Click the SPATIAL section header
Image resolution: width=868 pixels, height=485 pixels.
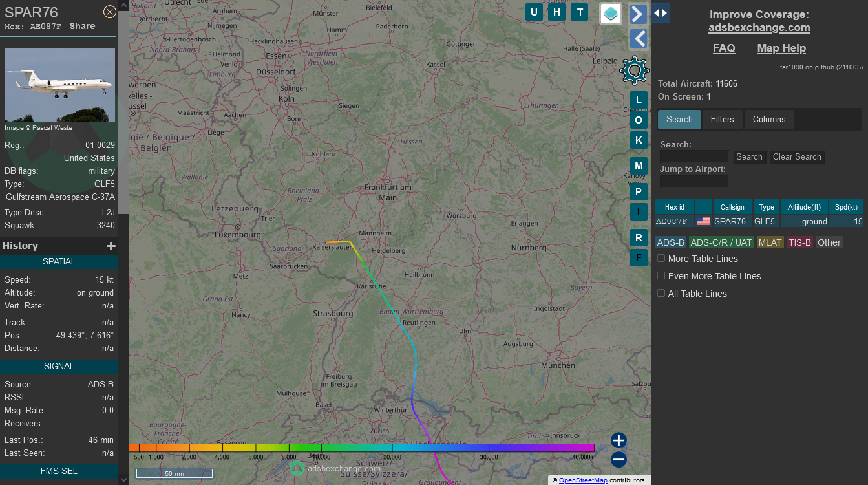pos(59,261)
